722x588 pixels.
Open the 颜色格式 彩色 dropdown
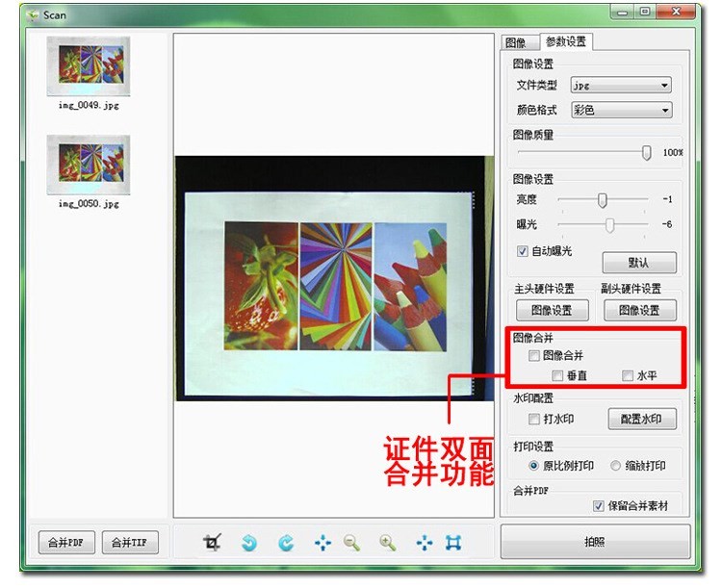621,110
